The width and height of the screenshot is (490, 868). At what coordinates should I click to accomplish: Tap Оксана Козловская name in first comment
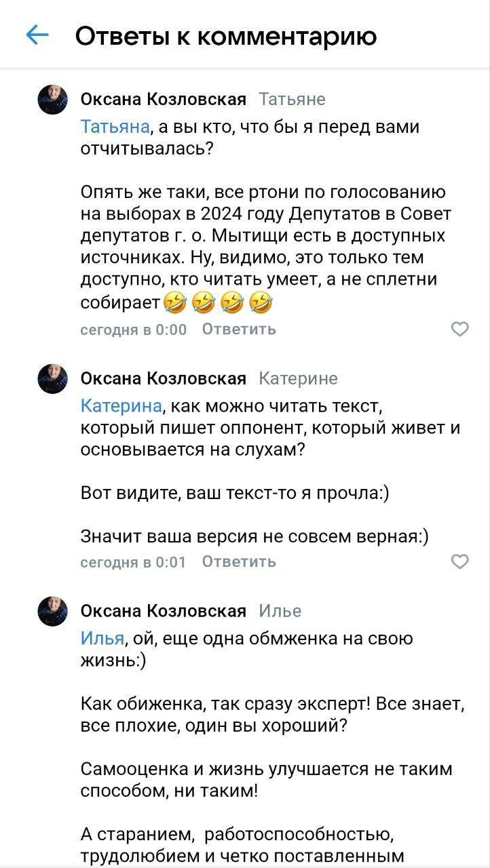click(163, 100)
